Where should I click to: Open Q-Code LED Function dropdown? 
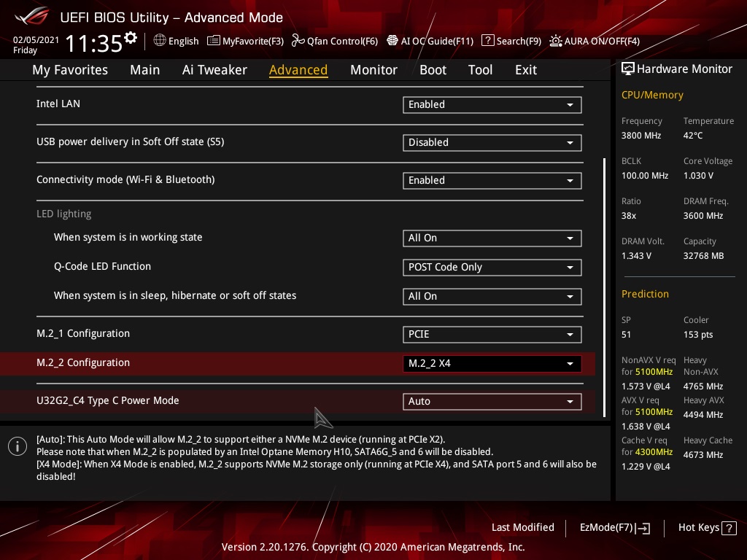[492, 267]
